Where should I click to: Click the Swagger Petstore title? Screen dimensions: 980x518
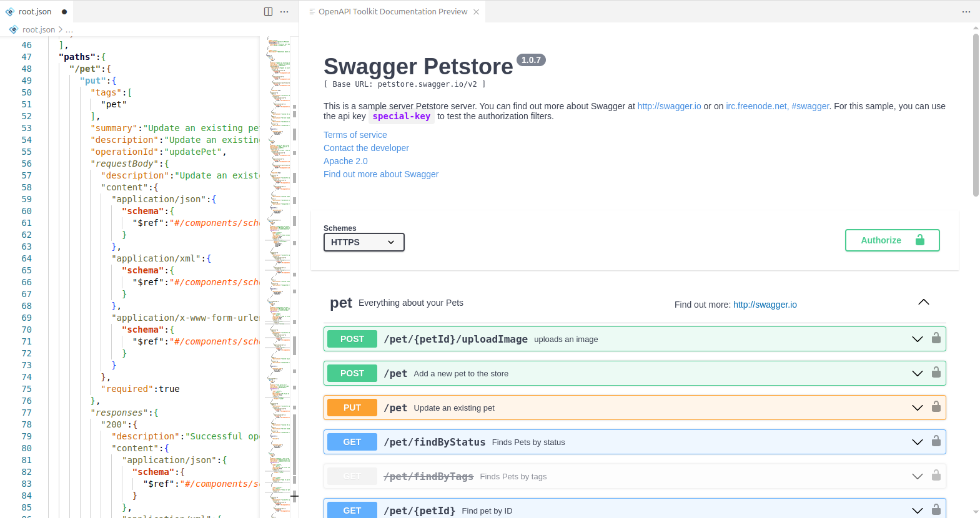pyautogui.click(x=418, y=66)
